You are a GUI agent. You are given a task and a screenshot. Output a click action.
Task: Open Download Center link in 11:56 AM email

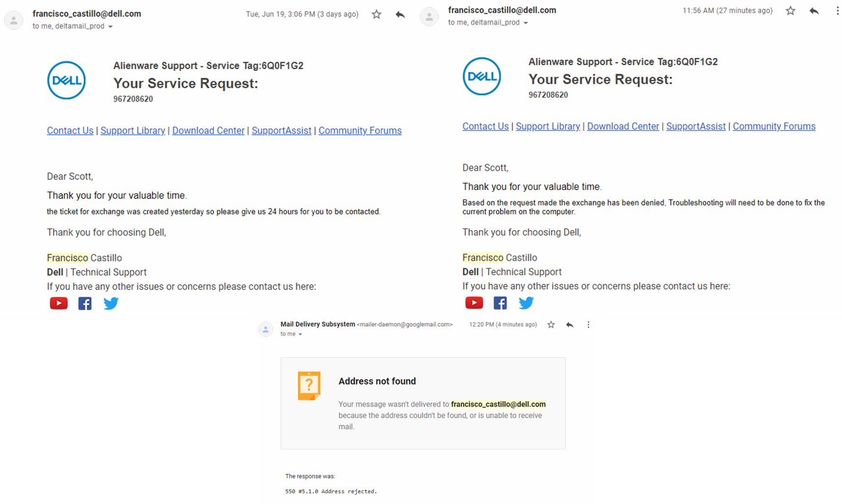tap(623, 126)
